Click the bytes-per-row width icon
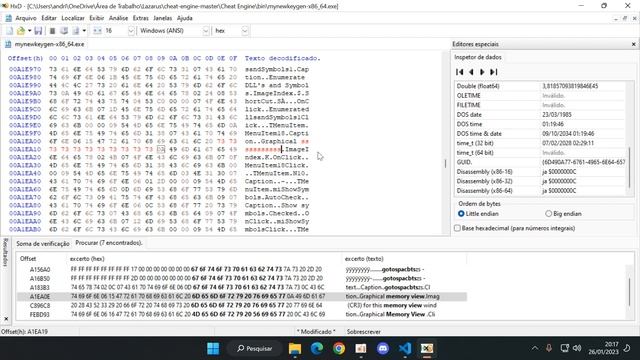The image size is (640, 360). point(97,31)
